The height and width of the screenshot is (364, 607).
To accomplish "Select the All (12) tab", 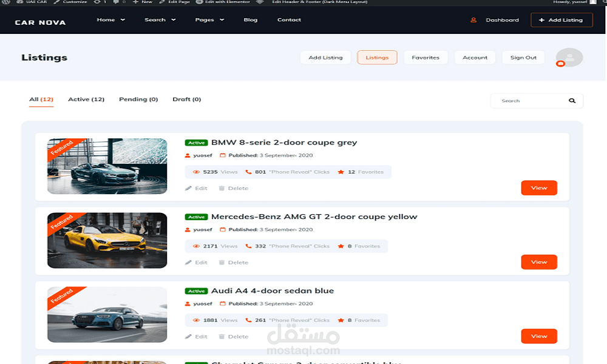I will pos(41,99).
